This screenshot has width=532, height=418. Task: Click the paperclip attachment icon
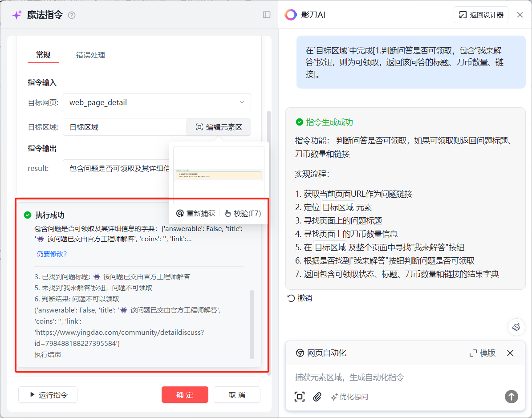tap(317, 397)
